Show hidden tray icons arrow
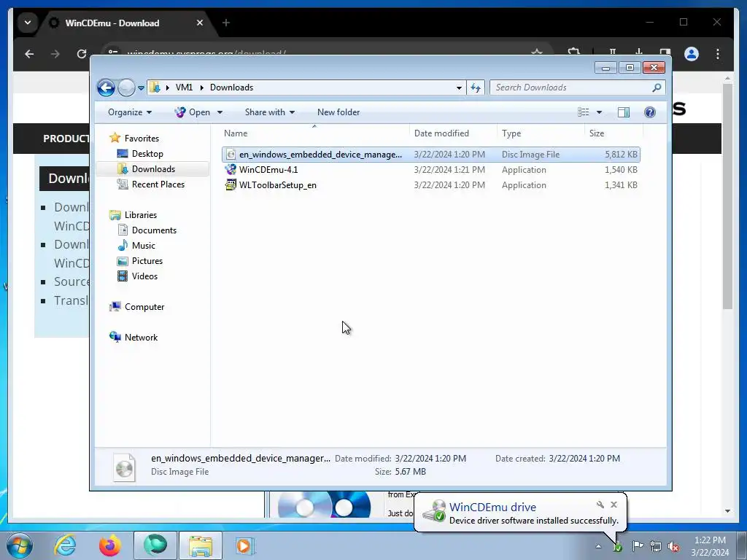This screenshot has height=560, width=747. (598, 547)
